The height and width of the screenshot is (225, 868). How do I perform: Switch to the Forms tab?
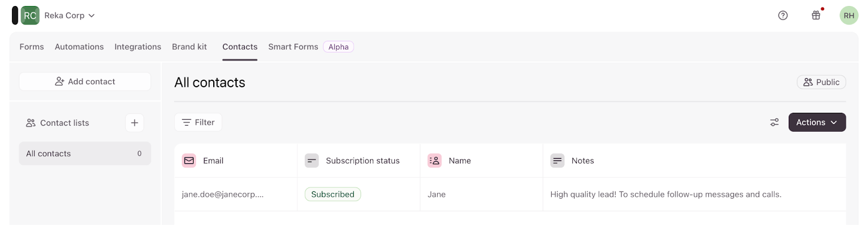pos(31,47)
